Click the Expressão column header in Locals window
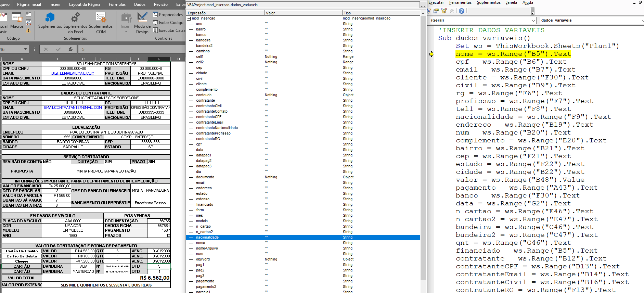The height and width of the screenshot is (293, 644). coord(225,13)
